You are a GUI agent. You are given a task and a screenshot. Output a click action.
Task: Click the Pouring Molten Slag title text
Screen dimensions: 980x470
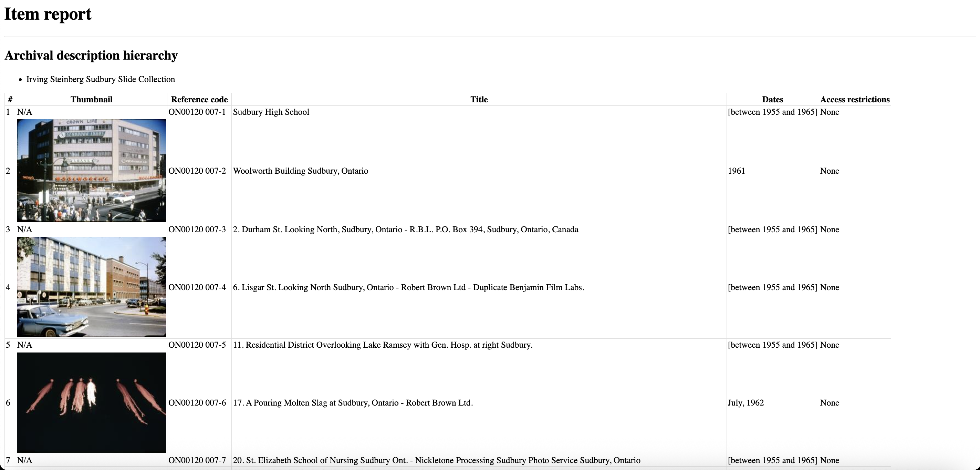[353, 403]
